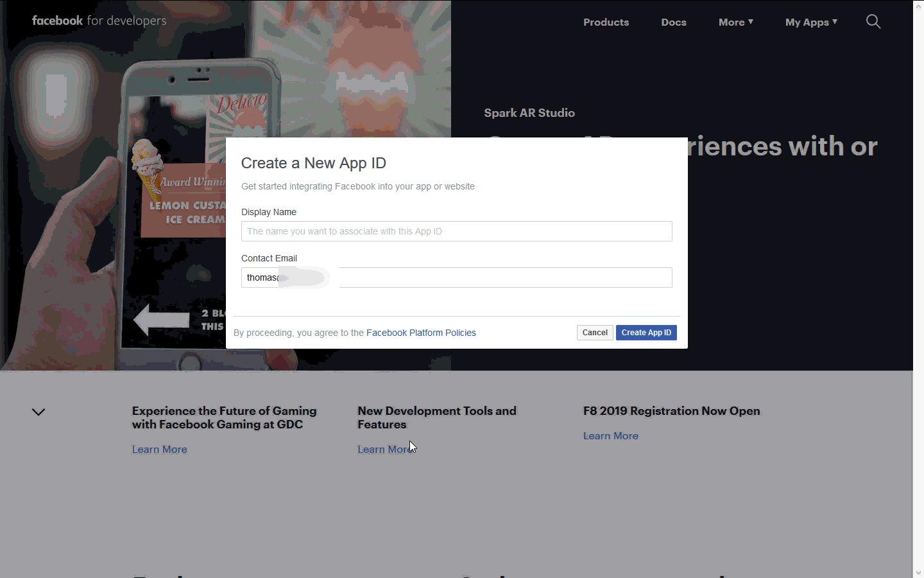The image size is (924, 578).
Task: Open the More dropdown menu
Action: 735,22
